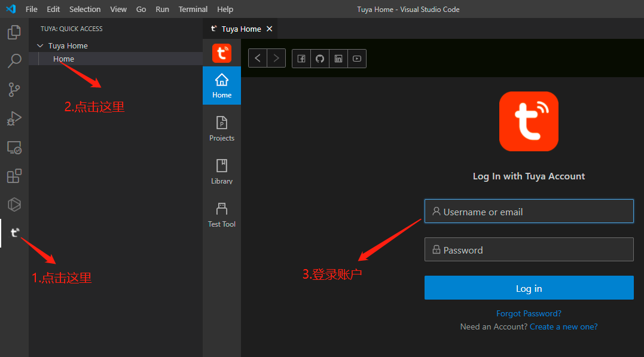Open the File menu

(31, 9)
